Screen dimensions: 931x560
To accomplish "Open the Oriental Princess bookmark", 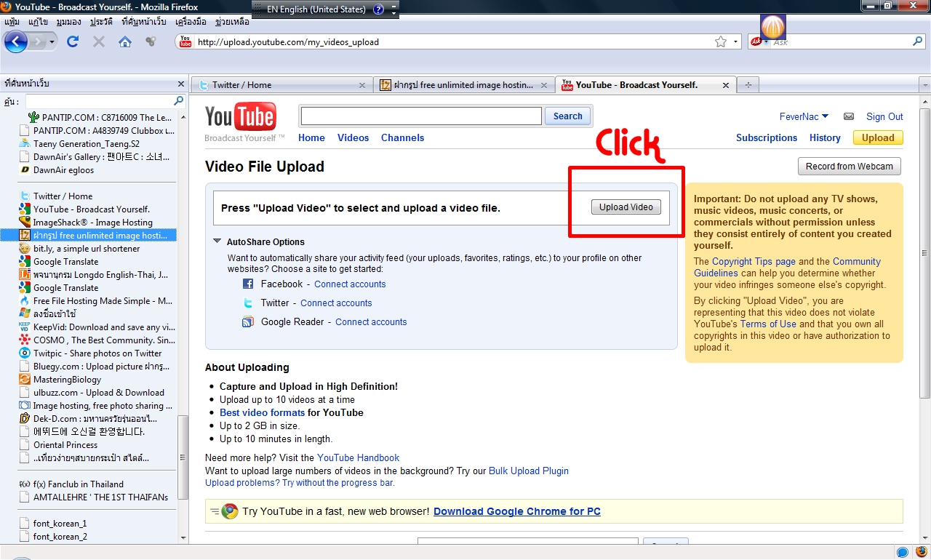I will 65,445.
